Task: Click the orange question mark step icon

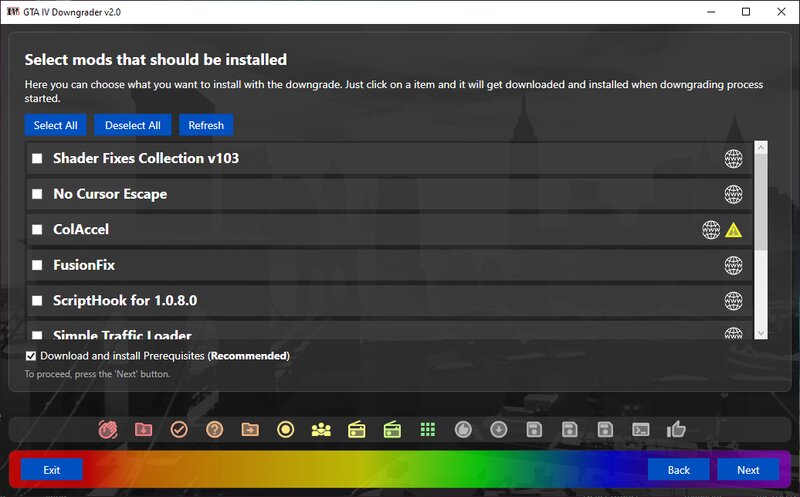Action: click(214, 430)
